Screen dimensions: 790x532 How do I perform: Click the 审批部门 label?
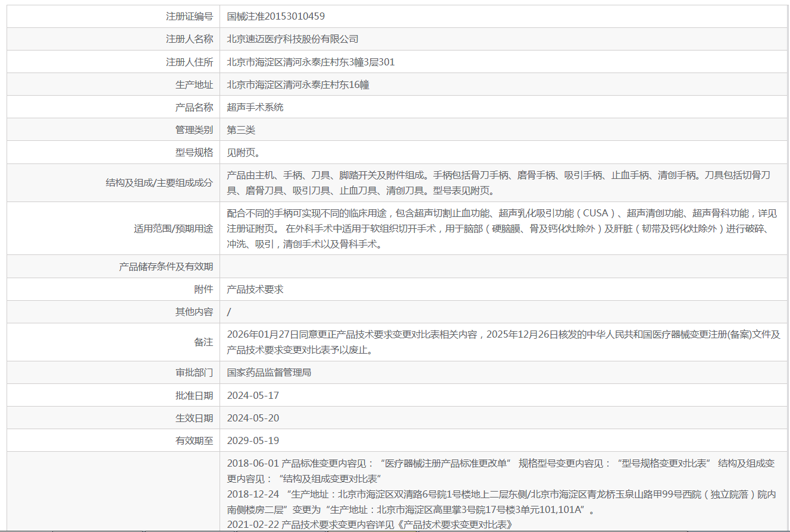coord(194,372)
